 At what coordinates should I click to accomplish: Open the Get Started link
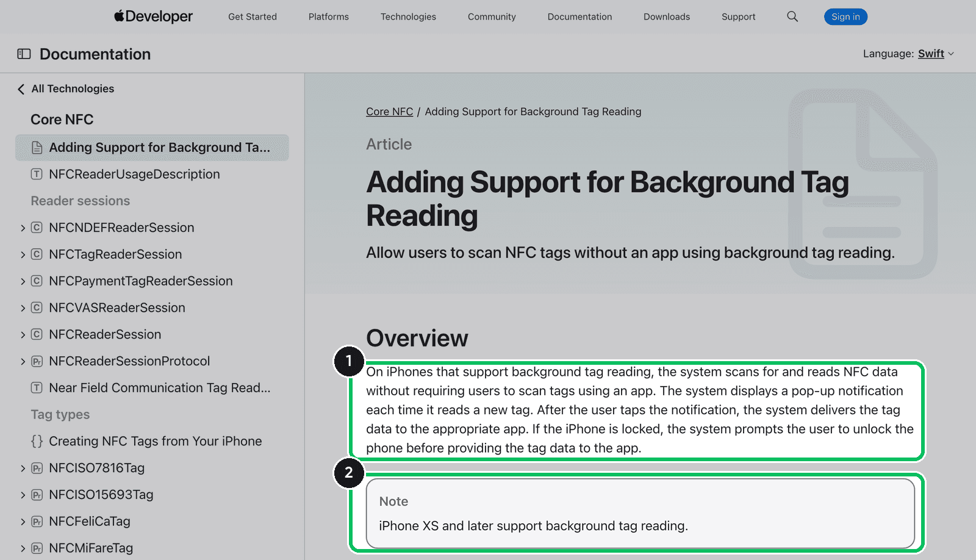coord(253,16)
